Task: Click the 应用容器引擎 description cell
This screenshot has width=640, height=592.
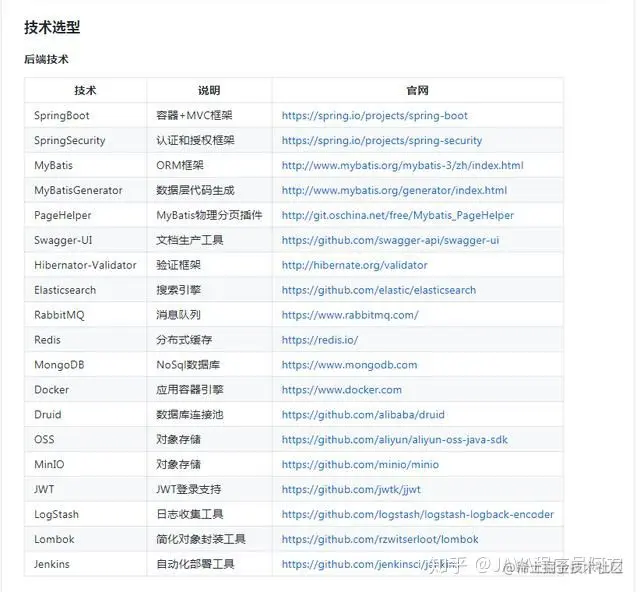Action: (209, 389)
